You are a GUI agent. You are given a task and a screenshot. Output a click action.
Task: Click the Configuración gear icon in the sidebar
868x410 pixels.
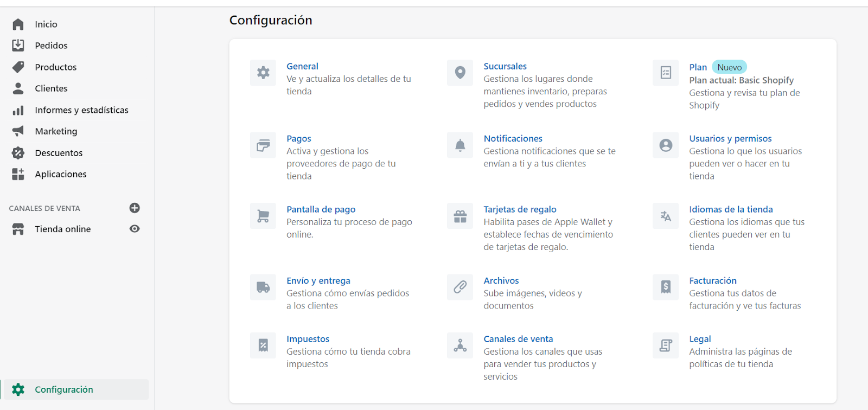(18, 389)
